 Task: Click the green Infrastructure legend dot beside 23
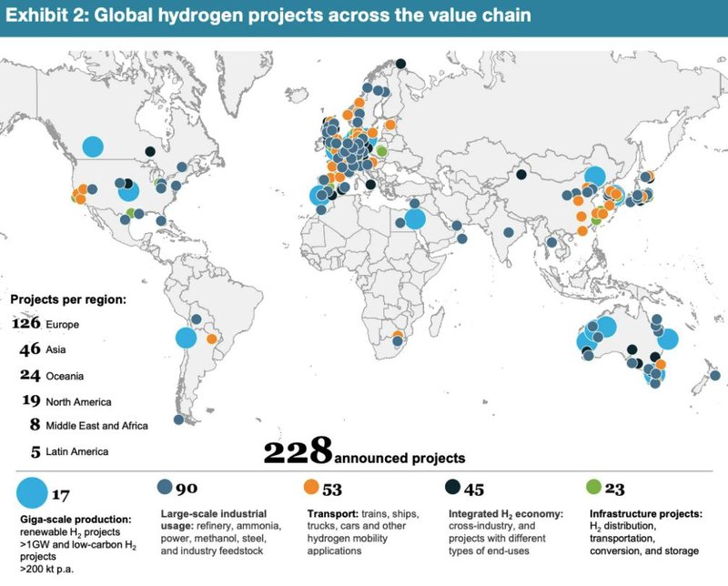pos(594,487)
